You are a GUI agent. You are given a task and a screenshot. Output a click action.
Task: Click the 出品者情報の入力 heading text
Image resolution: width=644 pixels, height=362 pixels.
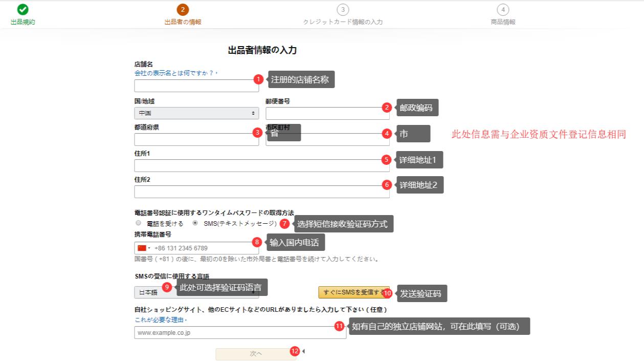point(262,50)
